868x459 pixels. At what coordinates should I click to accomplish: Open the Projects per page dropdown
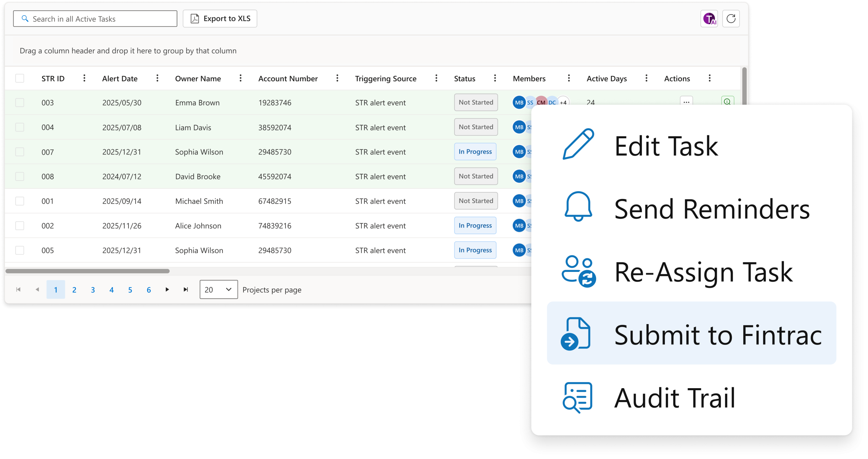[219, 290]
